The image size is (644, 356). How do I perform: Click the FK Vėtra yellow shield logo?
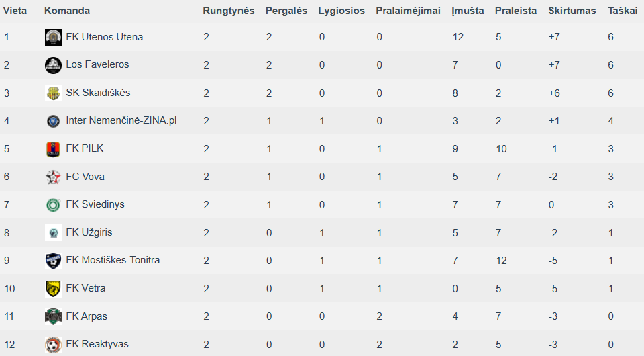point(53,289)
